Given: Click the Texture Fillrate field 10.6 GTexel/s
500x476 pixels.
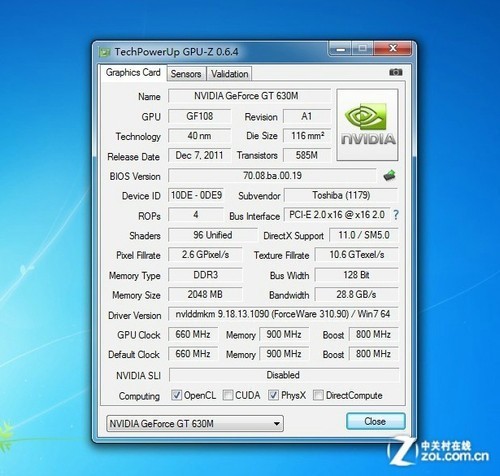Looking at the screenshot, I should click(x=357, y=255).
